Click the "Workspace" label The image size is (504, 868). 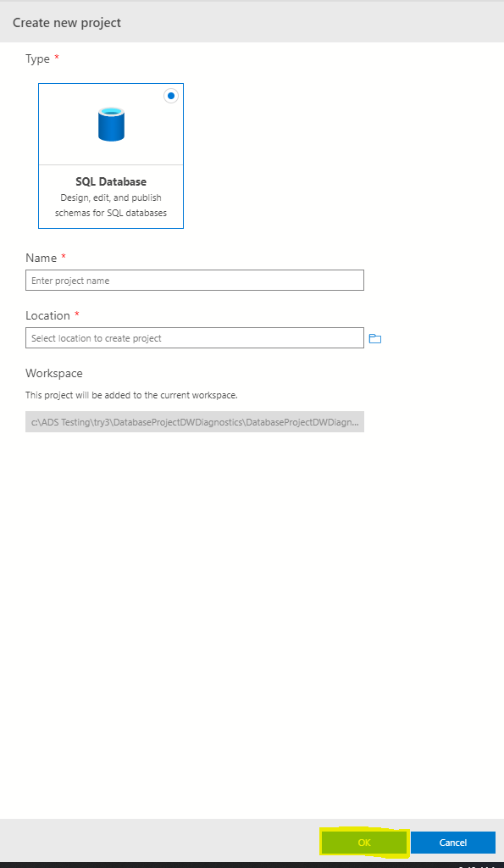coord(54,373)
